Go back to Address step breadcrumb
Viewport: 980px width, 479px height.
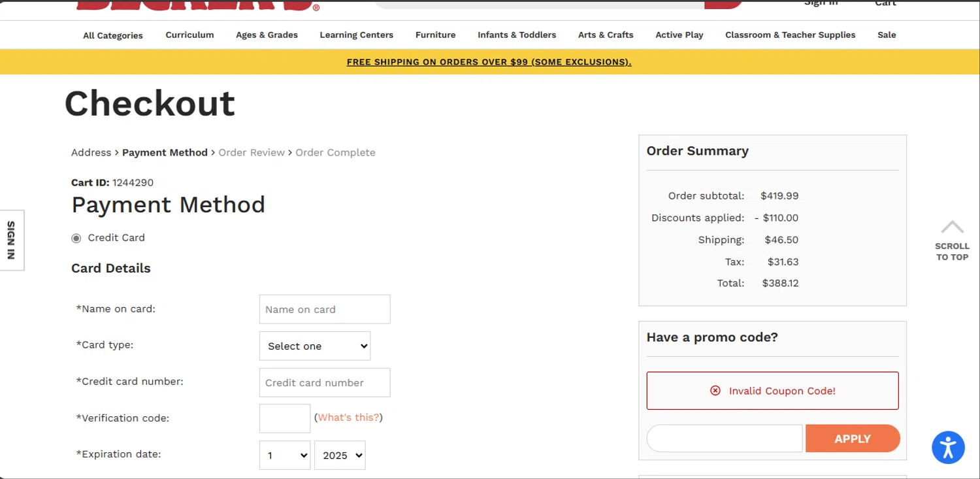coord(91,152)
